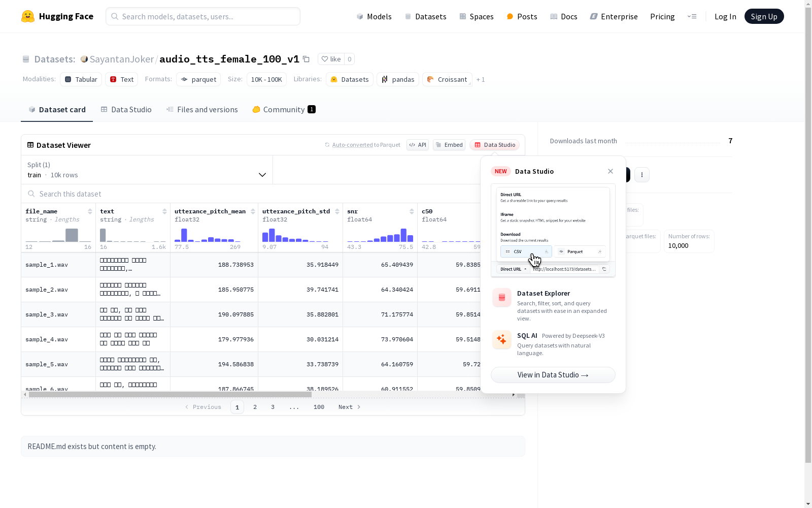812x508 pixels.
Task: Click the left arrow of the table scrollbar
Action: (25, 394)
